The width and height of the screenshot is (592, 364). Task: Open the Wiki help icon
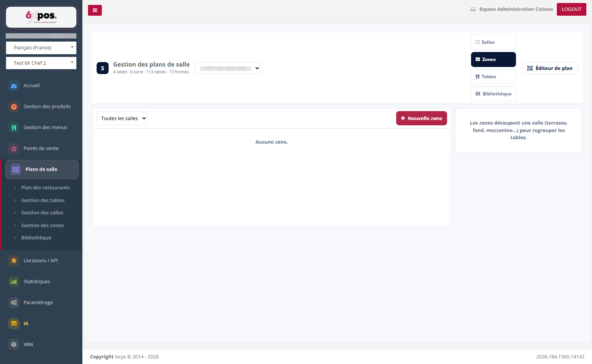click(14, 345)
